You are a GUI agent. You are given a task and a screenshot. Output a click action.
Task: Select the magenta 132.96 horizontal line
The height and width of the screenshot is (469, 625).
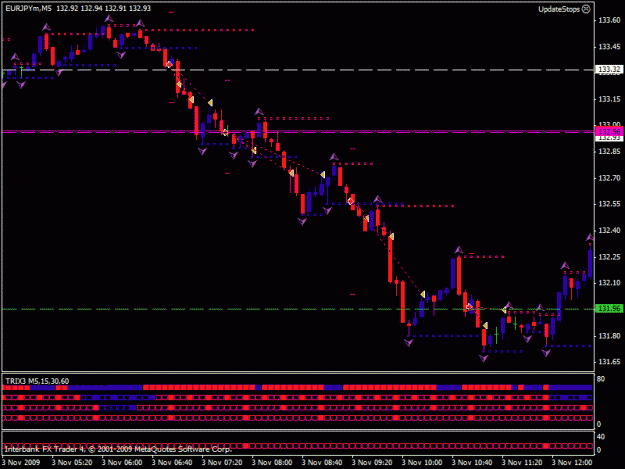tap(298, 131)
